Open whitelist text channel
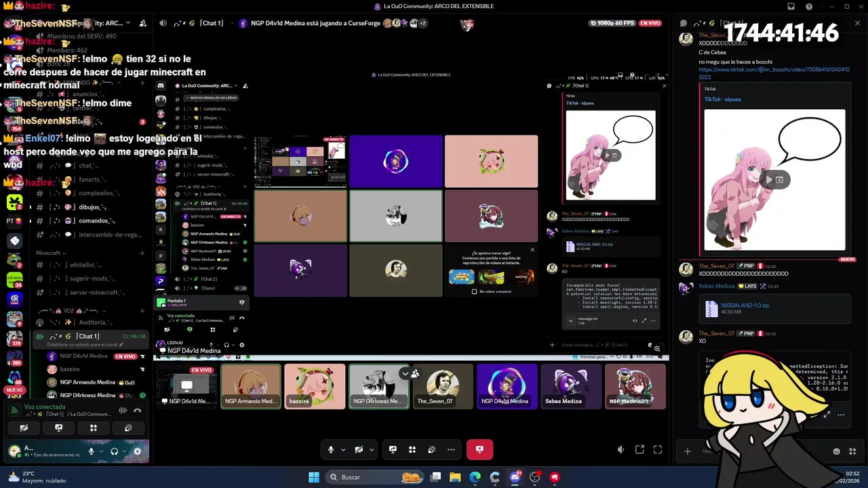This screenshot has height=488, width=868. pos(90,265)
